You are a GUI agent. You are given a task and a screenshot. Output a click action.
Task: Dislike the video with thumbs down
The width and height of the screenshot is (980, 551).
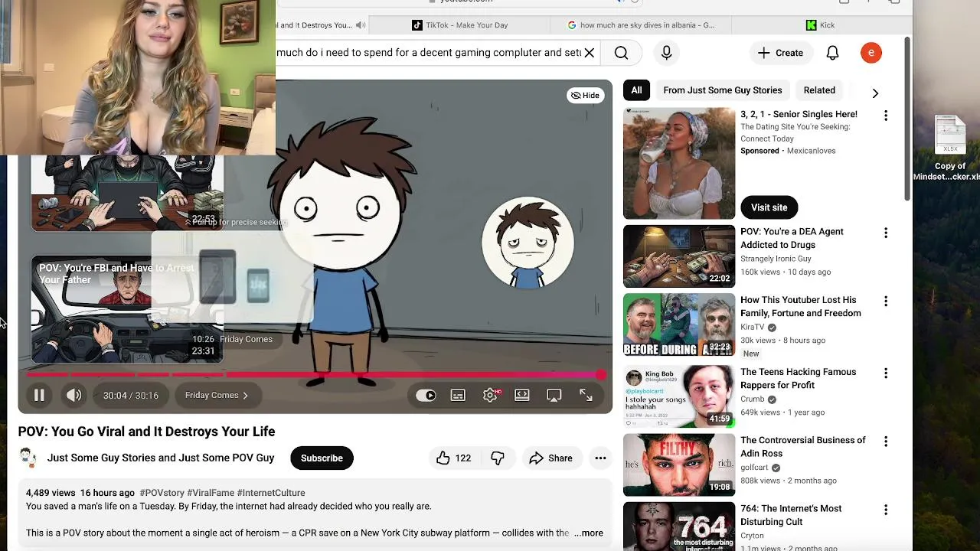point(498,458)
